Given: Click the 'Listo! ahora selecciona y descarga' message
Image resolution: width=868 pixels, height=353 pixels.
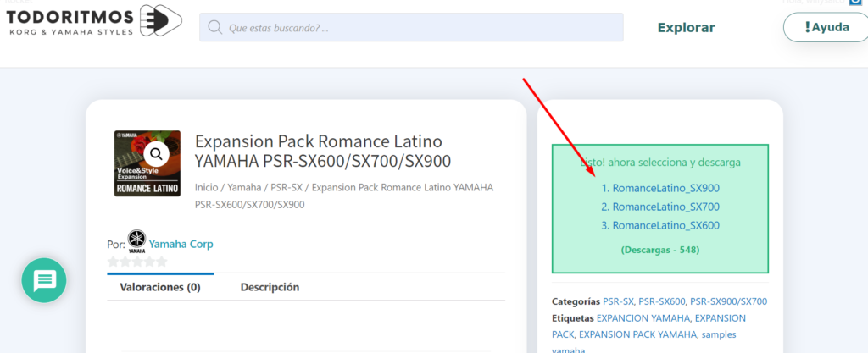Looking at the screenshot, I should [660, 163].
